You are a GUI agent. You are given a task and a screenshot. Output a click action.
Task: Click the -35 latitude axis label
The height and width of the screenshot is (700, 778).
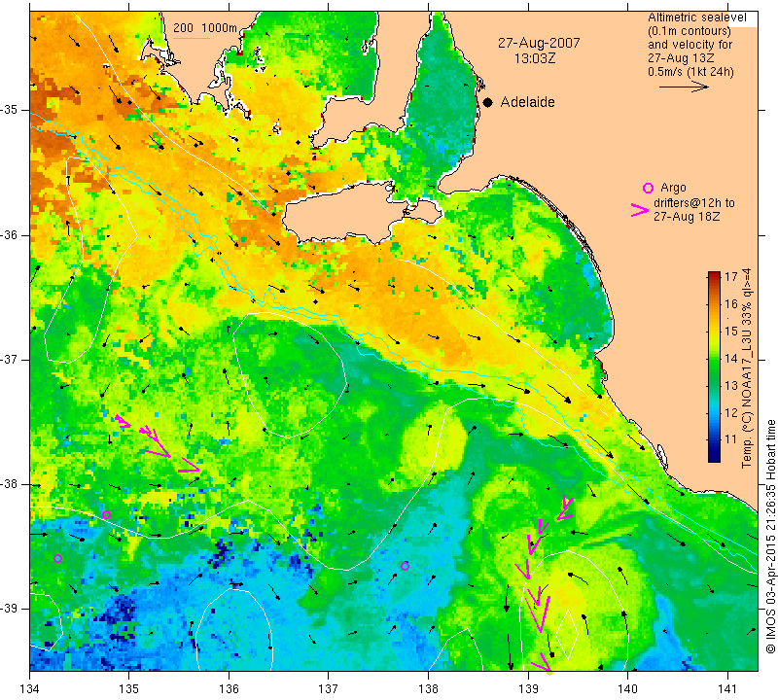pyautogui.click(x=10, y=110)
